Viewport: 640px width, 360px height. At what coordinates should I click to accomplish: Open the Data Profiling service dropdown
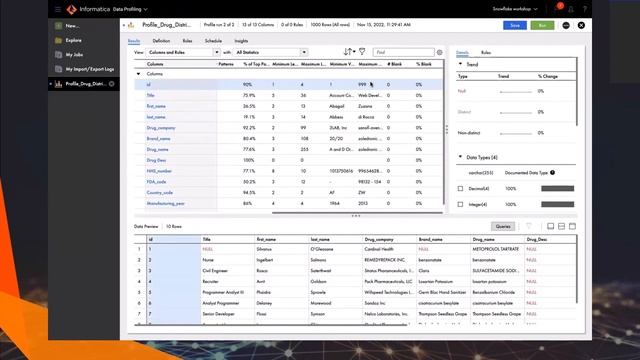pos(130,9)
